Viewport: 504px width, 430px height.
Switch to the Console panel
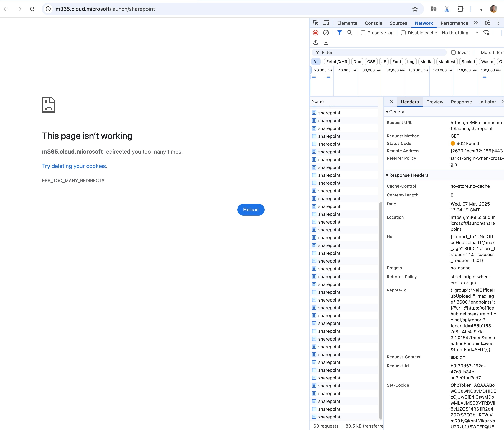coord(373,23)
